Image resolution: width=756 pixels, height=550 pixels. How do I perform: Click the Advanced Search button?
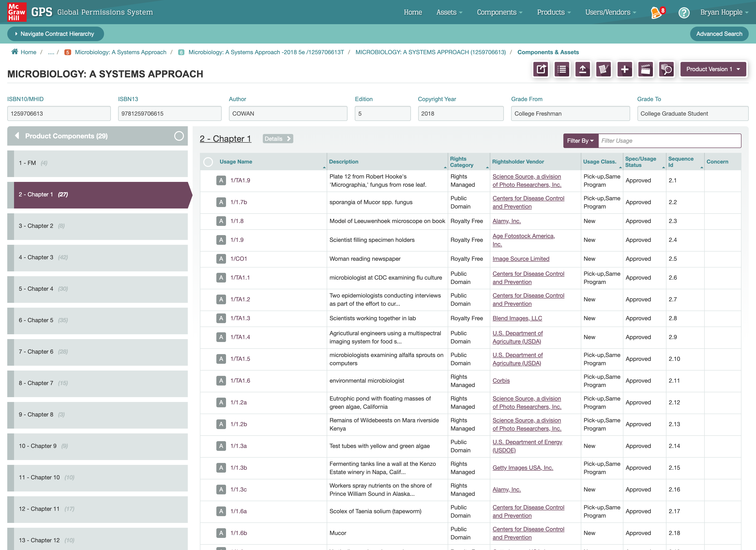coord(719,34)
